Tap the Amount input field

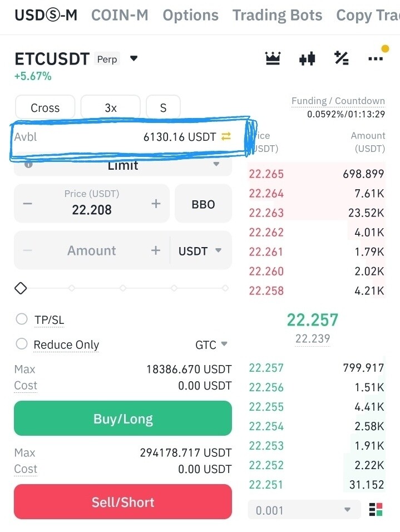[x=92, y=250]
